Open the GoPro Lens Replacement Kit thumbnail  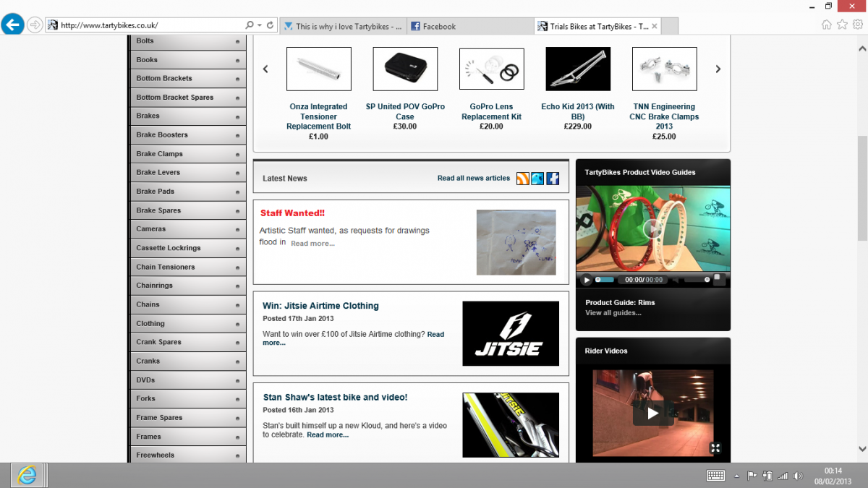pos(492,69)
